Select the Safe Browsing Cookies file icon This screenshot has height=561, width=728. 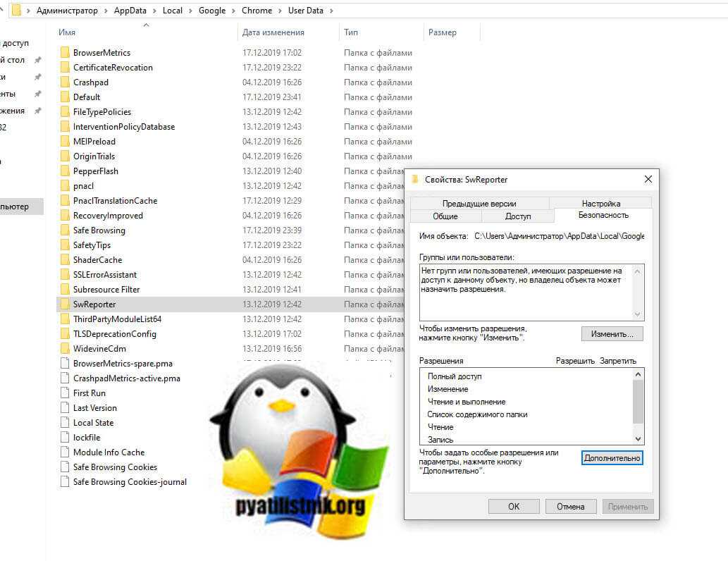pyautogui.click(x=65, y=467)
